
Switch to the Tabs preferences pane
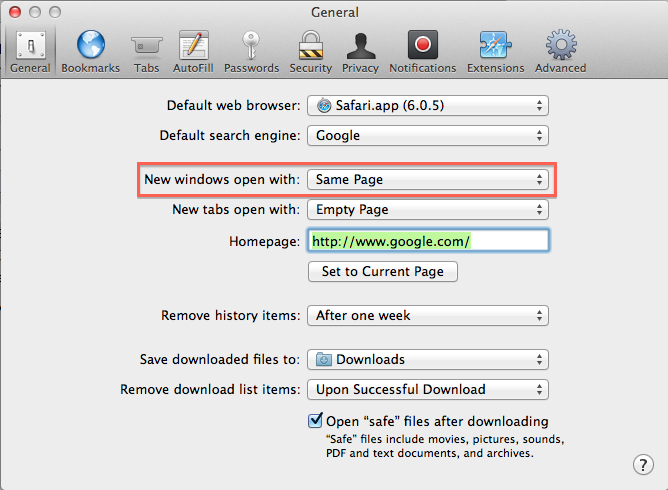pyautogui.click(x=146, y=52)
